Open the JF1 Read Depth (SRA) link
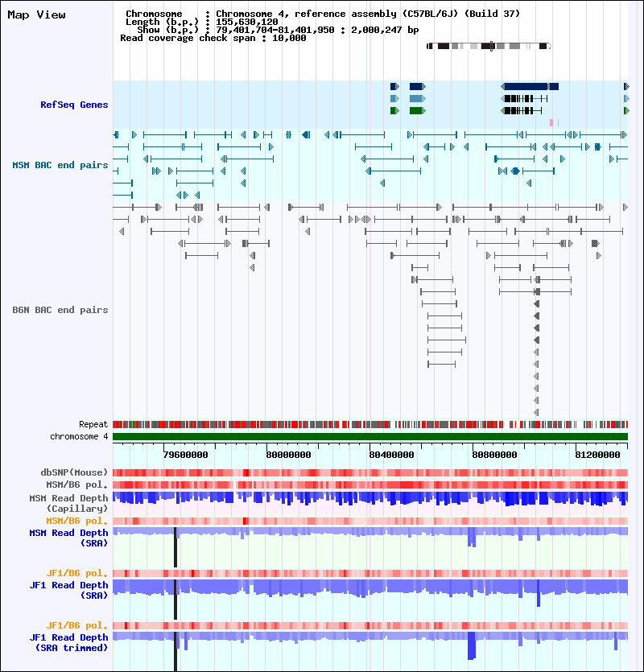The height and width of the screenshot is (672, 644). click(68, 590)
